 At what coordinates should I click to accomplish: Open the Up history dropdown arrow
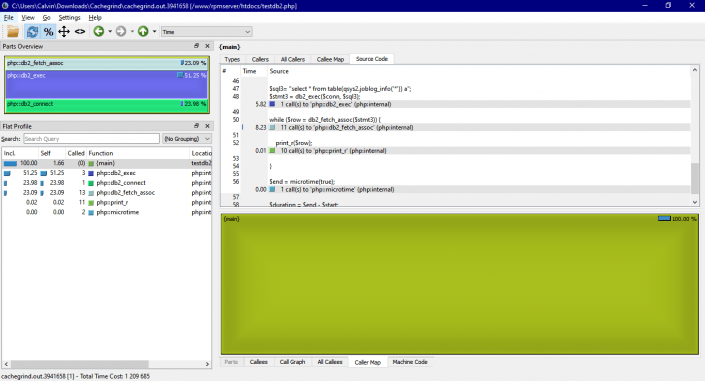(x=154, y=31)
